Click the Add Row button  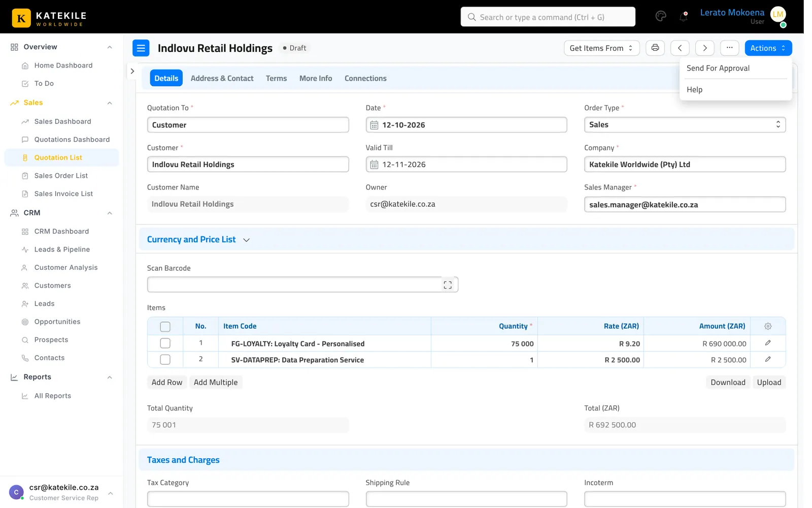(167, 383)
